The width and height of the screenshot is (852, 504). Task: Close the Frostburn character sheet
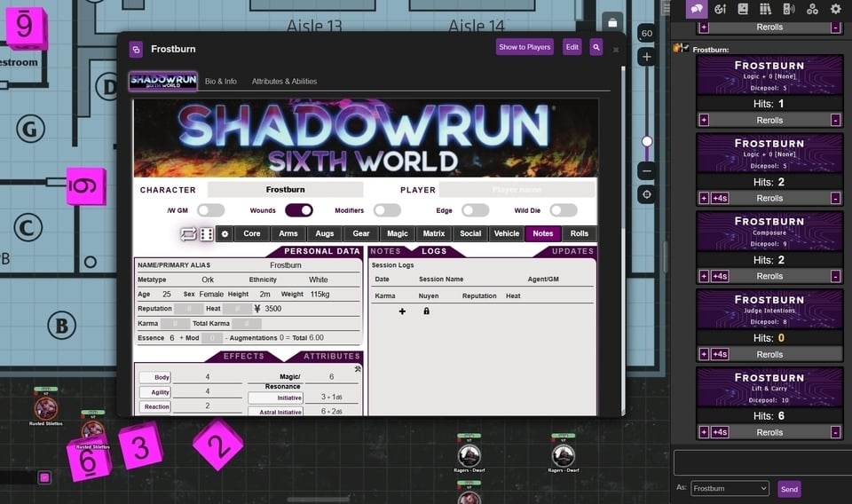[616, 50]
